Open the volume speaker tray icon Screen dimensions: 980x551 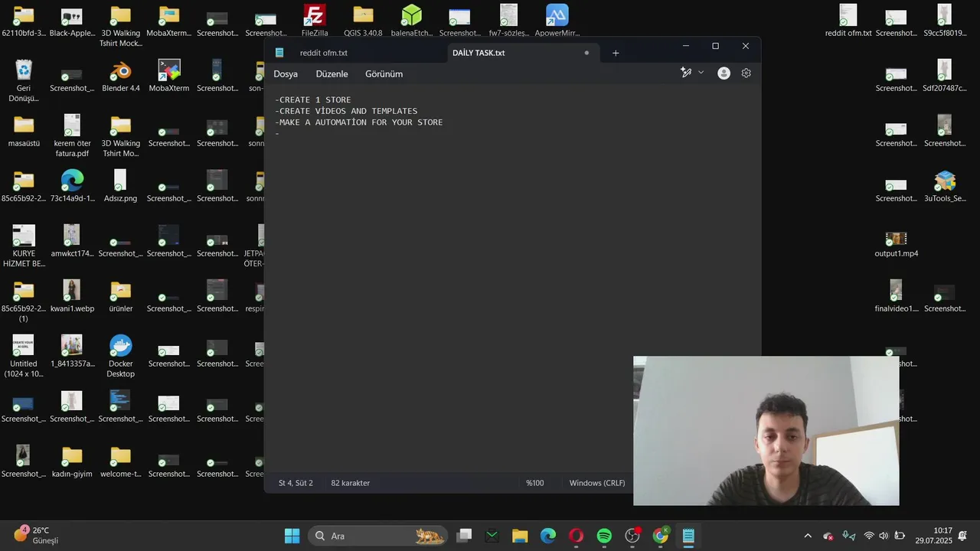click(884, 536)
